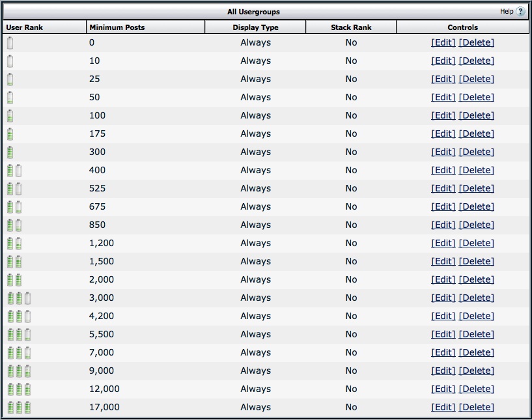Delete the 5,500 minimum posts rank
The height and width of the screenshot is (420, 532).
click(476, 335)
